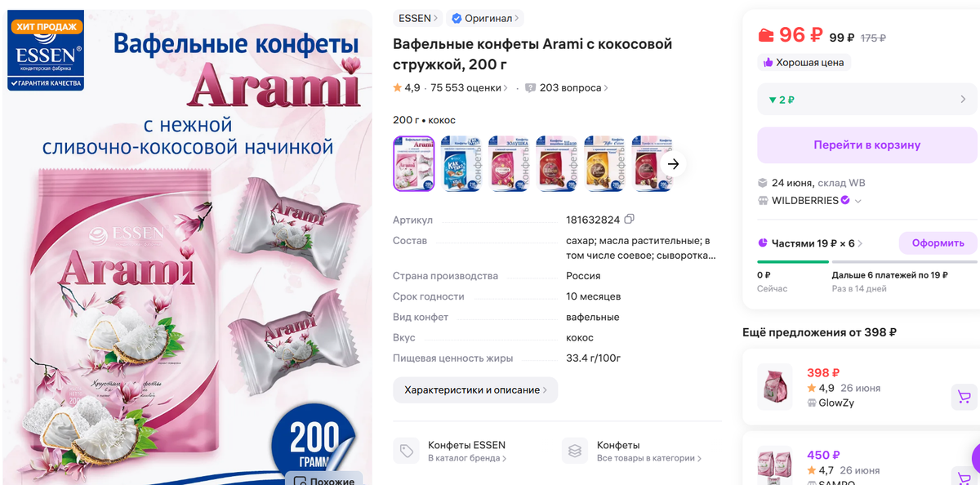Click the Перейти в корзину button
Image resolution: width=980 pixels, height=485 pixels.
(867, 145)
